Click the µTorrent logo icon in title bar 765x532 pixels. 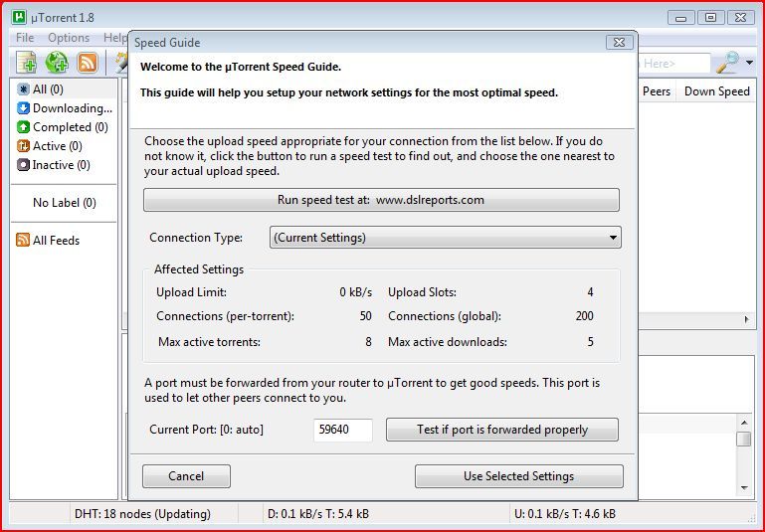coord(19,17)
